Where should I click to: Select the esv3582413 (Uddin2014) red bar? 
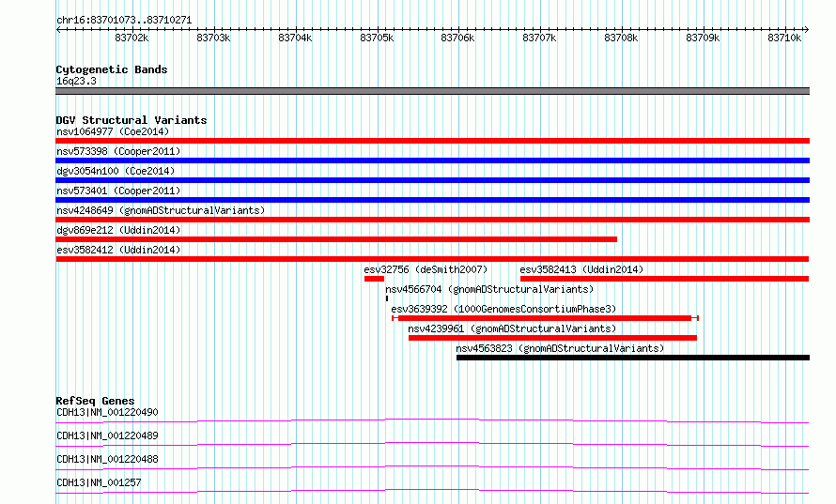(x=665, y=279)
